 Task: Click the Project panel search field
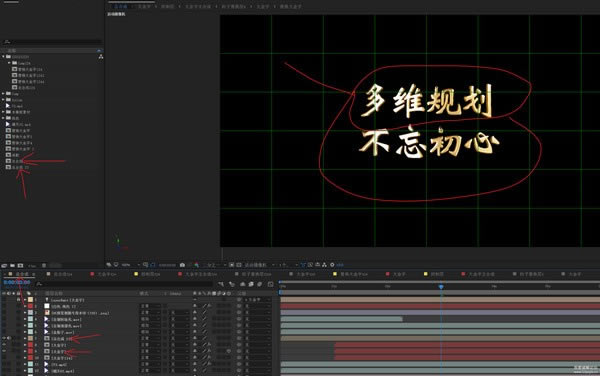[52, 42]
